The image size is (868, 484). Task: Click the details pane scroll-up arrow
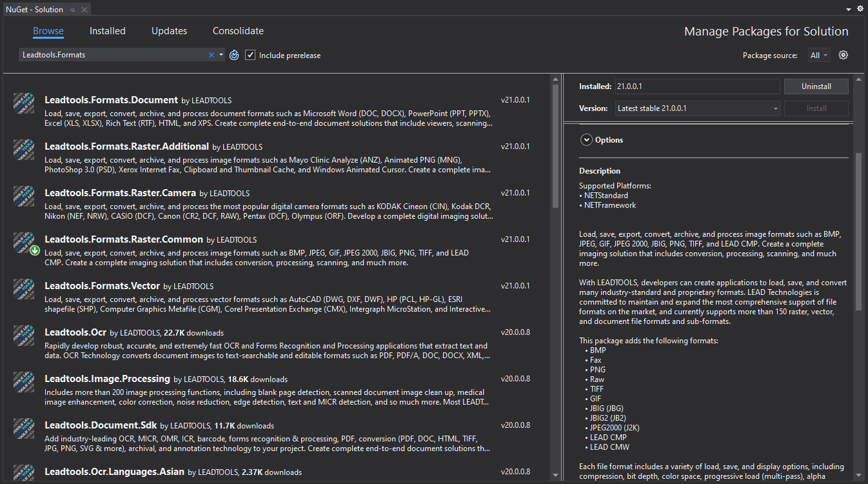[858, 79]
